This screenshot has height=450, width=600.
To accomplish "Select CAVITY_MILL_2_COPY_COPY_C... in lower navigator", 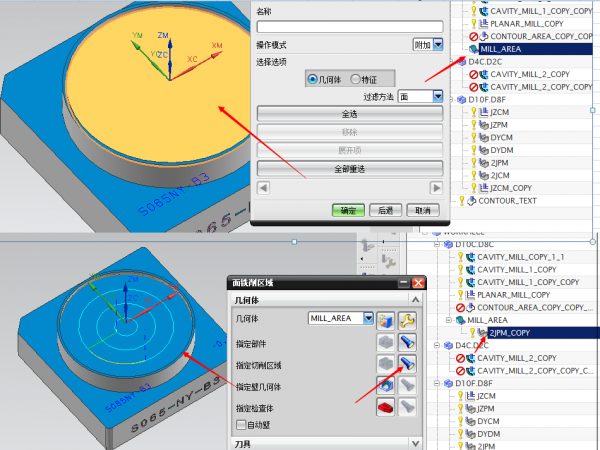I will pos(535,371).
